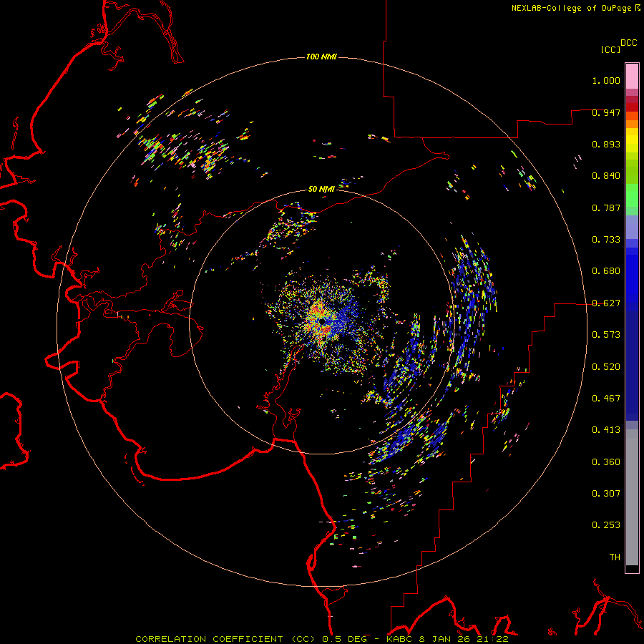This screenshot has width=644, height=644.
Task: Click the 0.467 color scale value
Action: 606,399
